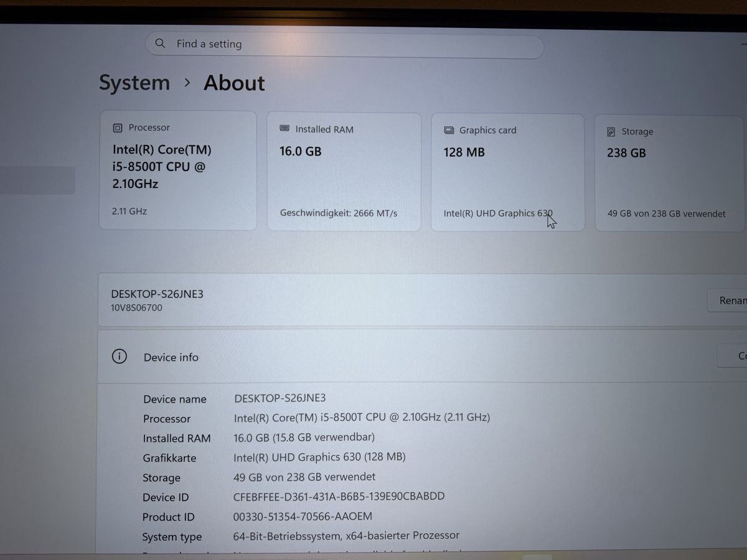Copy device info button
The image size is (747, 560).
[x=733, y=356]
